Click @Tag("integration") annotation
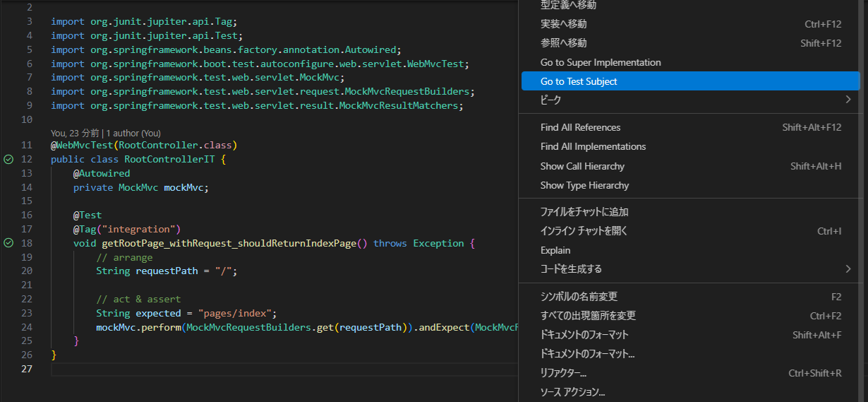This screenshot has height=402, width=868. click(x=127, y=229)
